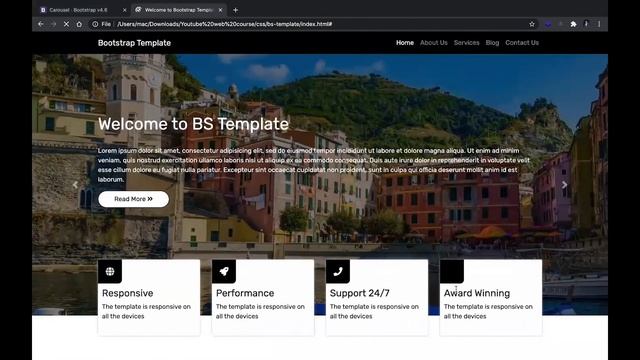640x360 pixels.
Task: Click the Read More button
Action: 133,199
